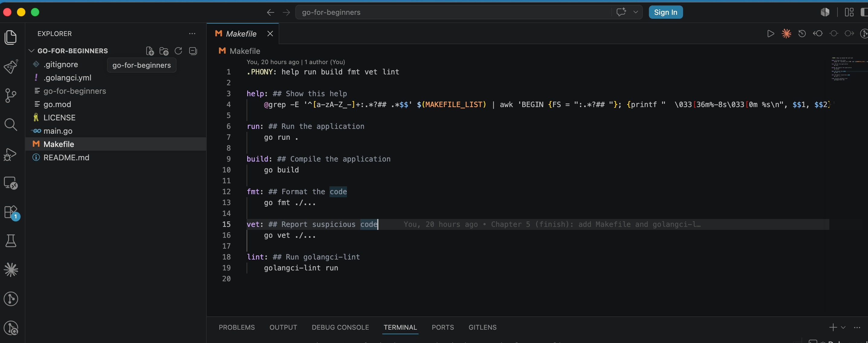Open the Search view
Image resolution: width=868 pixels, height=343 pixels.
pyautogui.click(x=11, y=125)
